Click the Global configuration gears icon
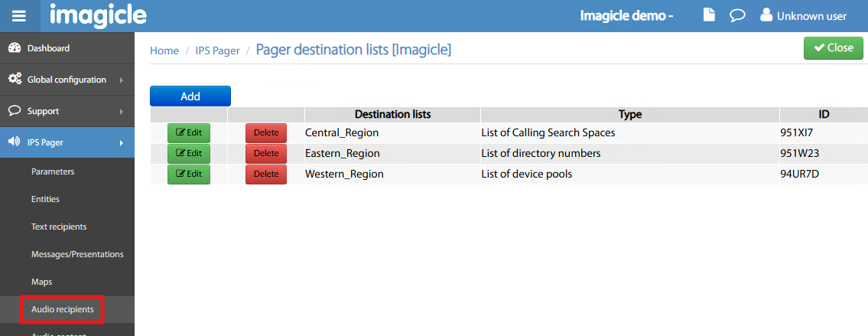 [x=15, y=80]
